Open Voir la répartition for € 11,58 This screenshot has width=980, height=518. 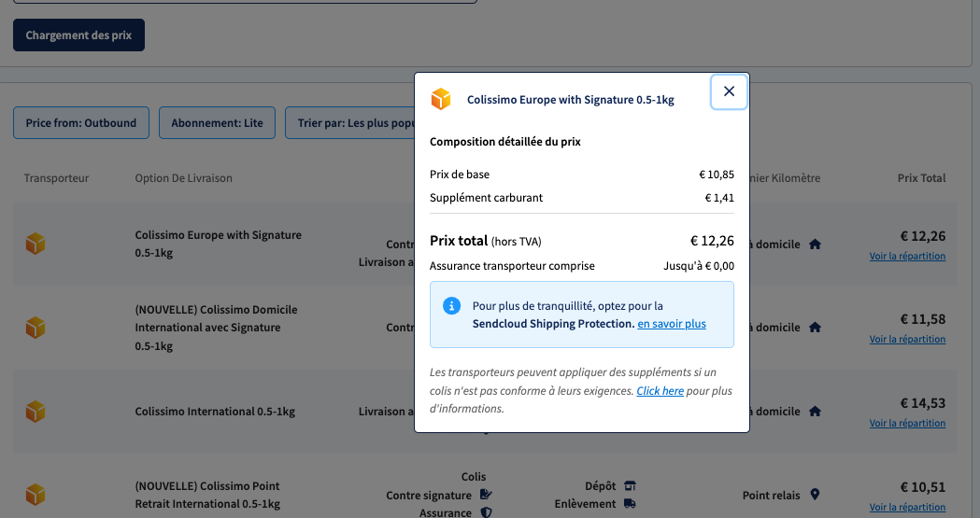click(907, 339)
